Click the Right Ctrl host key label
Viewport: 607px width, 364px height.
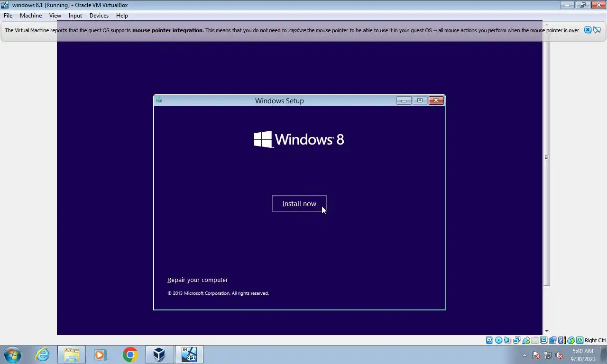pos(595,340)
